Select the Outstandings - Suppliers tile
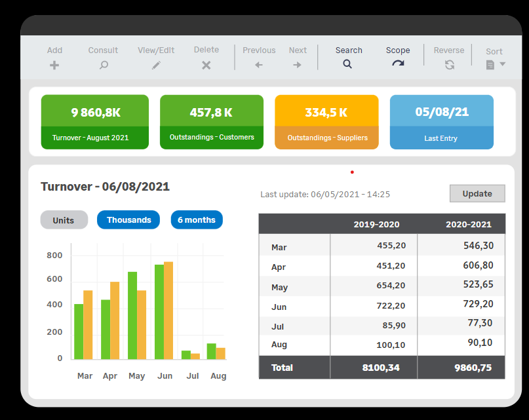Screen dimensions: 529x420 (x=326, y=122)
